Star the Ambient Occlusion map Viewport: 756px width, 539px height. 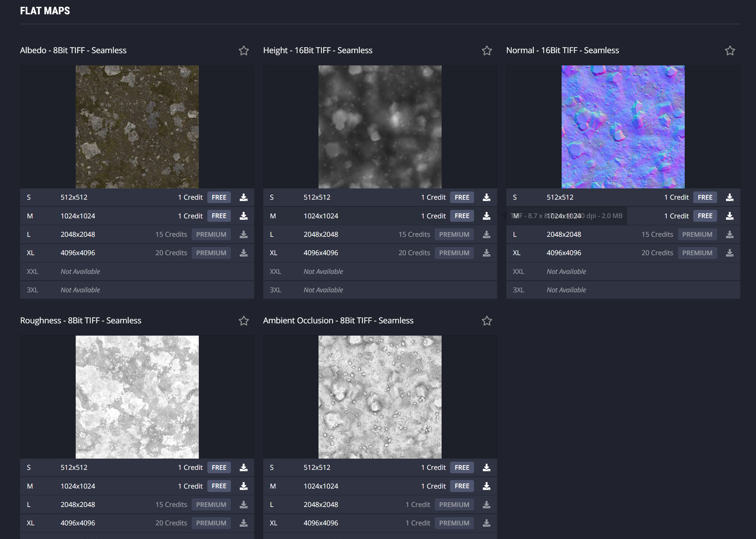487,321
